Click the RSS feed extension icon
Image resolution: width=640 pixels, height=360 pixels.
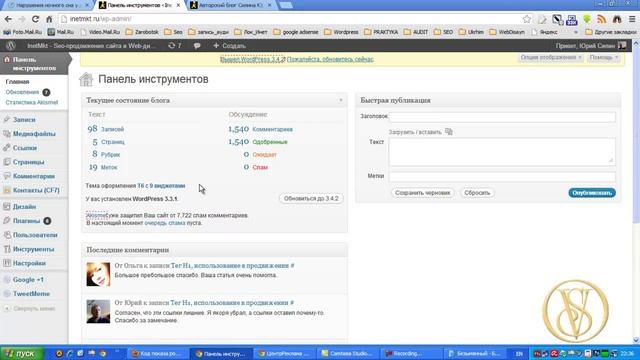pyautogui.click(x=602, y=19)
